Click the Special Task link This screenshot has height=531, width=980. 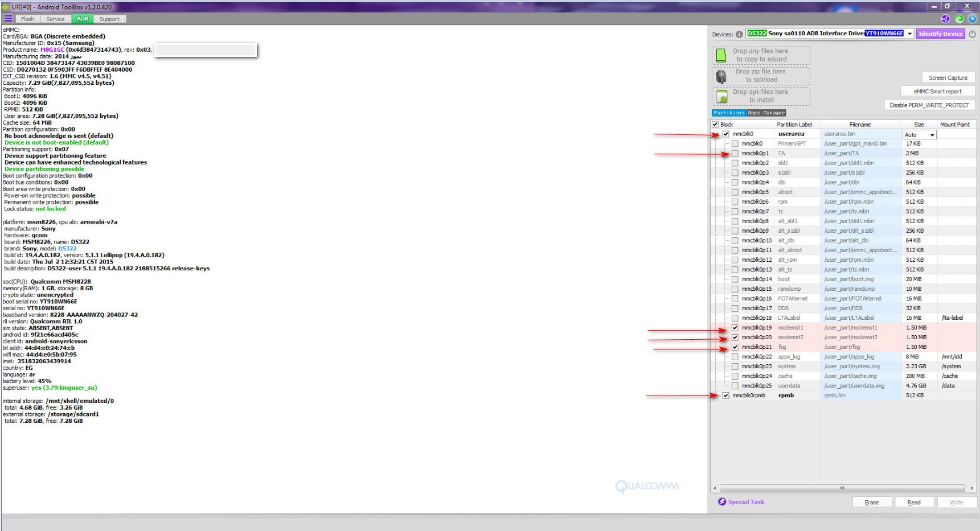[x=746, y=501]
